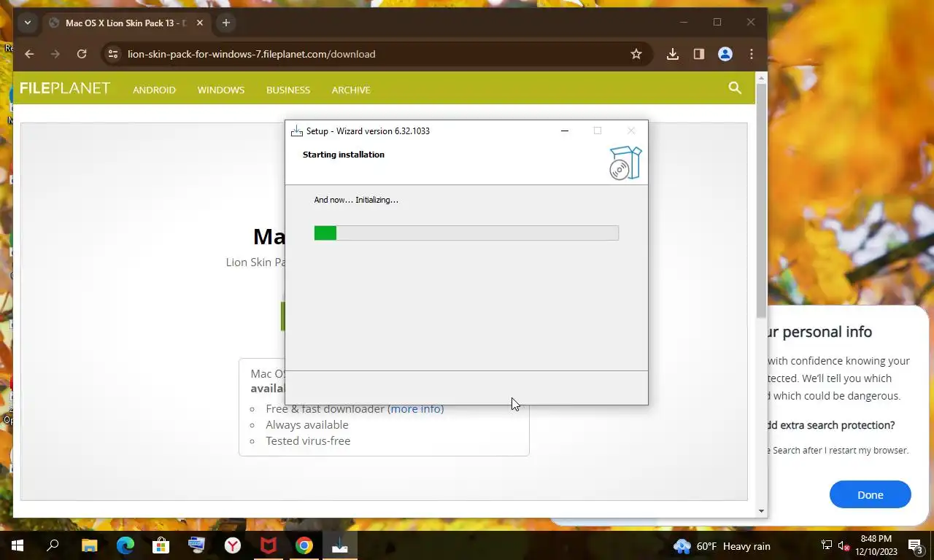Click the 'Tested virus-free' list item

pos(308,441)
